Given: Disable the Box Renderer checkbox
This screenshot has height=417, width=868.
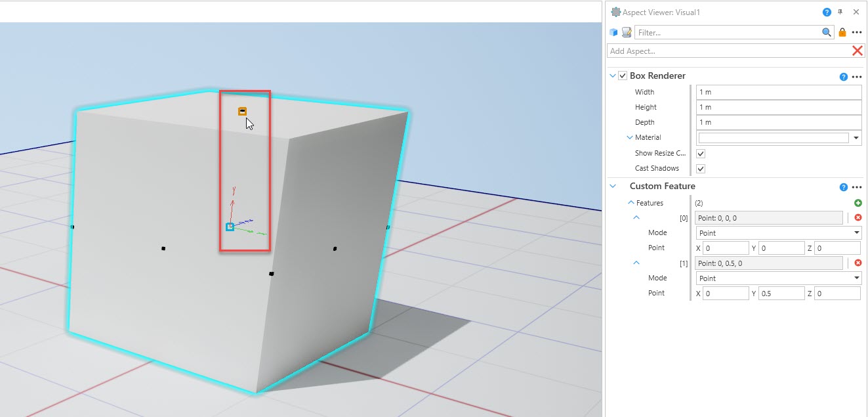Looking at the screenshot, I should pos(623,76).
